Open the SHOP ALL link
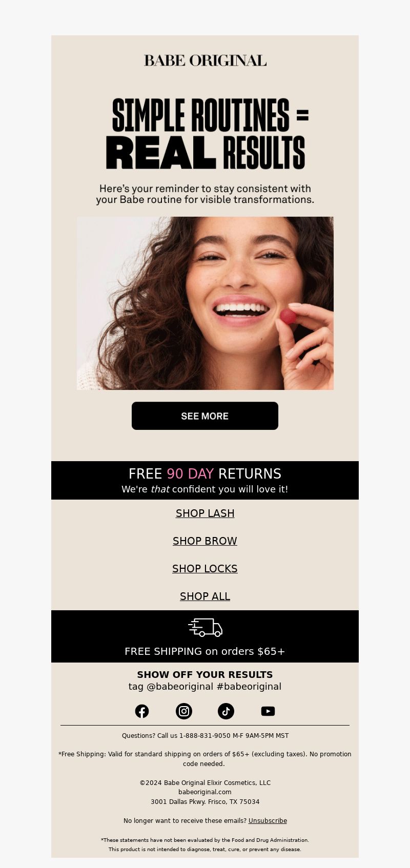Viewport: 410px width, 868px height. [x=205, y=596]
